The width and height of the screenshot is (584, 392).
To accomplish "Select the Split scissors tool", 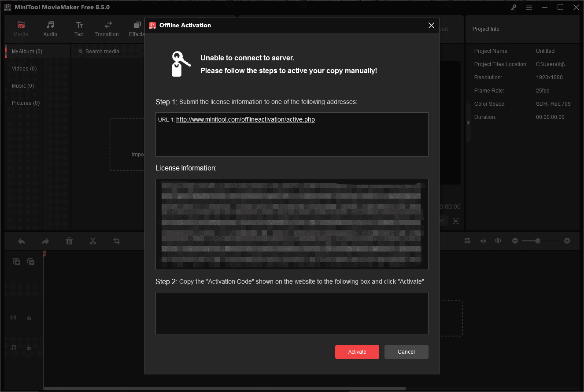I will [x=92, y=241].
